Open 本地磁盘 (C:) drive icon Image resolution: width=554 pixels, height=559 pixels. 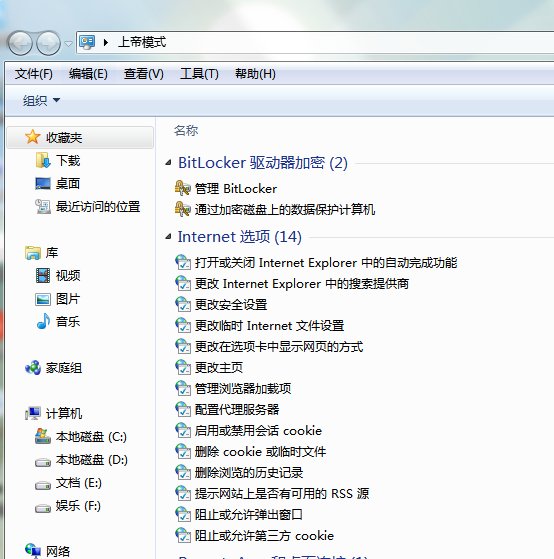pyautogui.click(x=43, y=436)
